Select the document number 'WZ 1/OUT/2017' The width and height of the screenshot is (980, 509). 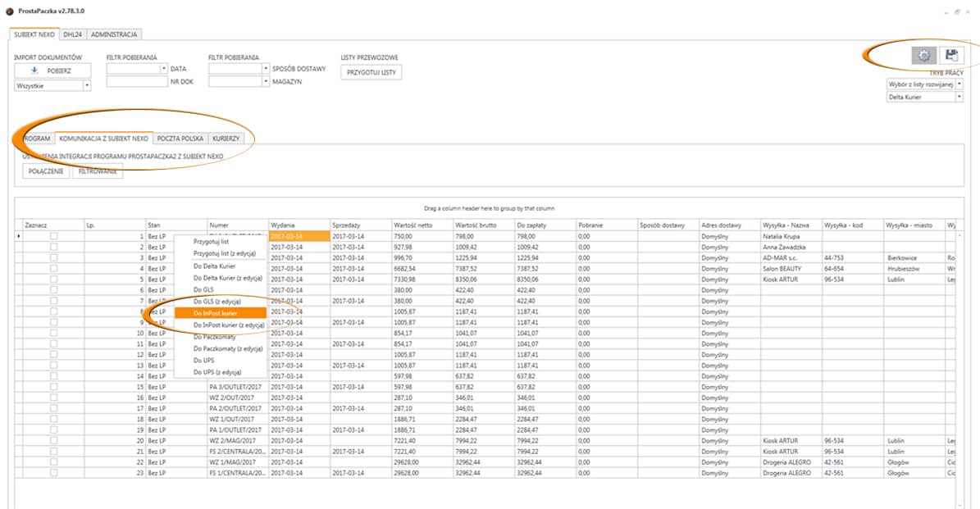(238, 419)
